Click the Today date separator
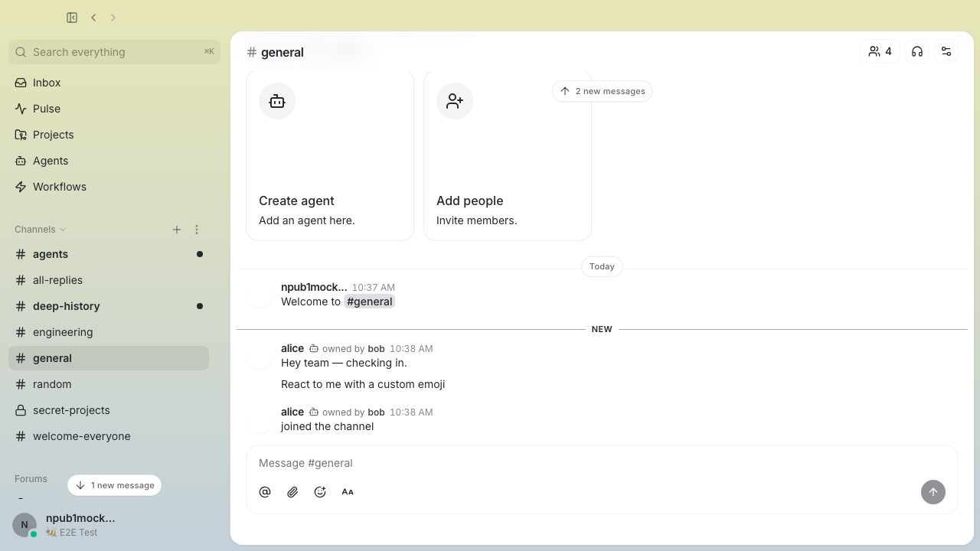 tap(602, 266)
